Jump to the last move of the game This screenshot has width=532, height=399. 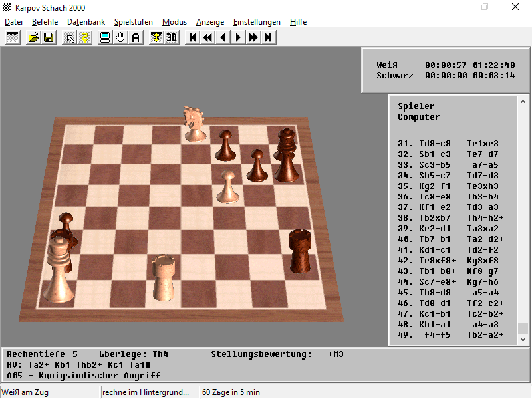click(x=269, y=37)
